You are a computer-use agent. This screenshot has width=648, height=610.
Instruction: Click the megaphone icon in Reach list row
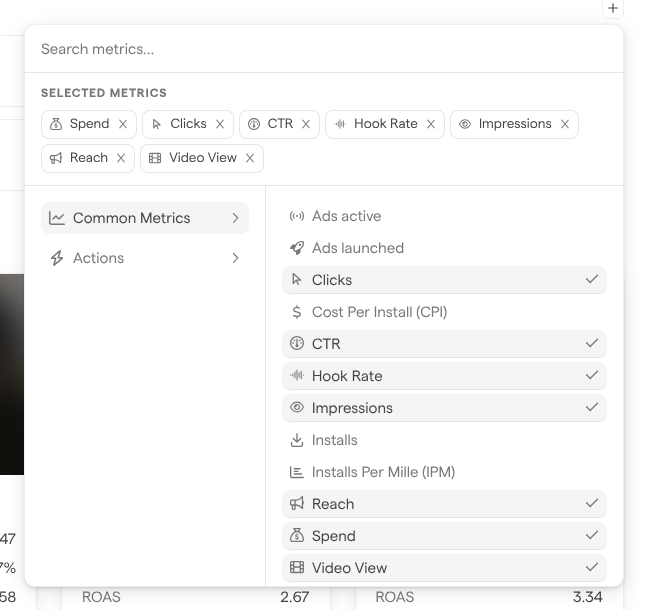[297, 503]
